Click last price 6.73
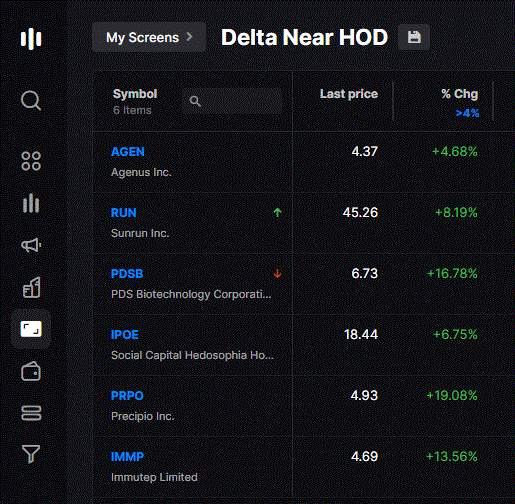The width and height of the screenshot is (515, 504). 365,273
